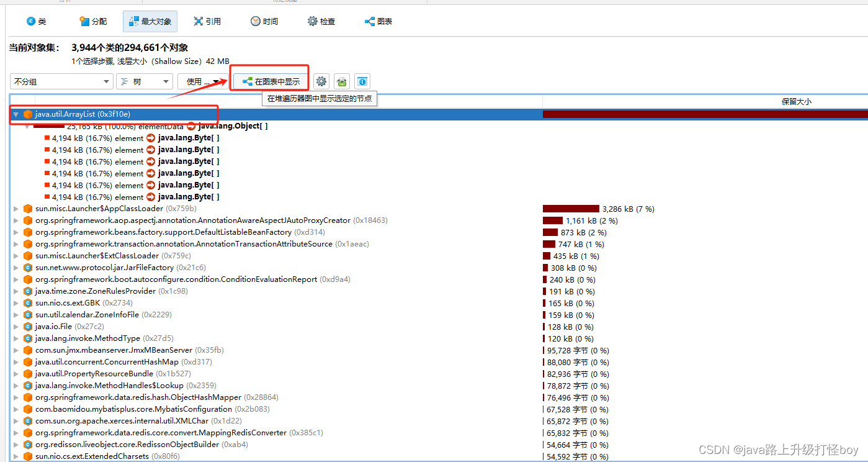Click the DefaultListableBeanFactory object icon
Viewport: 868px width, 462px height.
tap(28, 232)
